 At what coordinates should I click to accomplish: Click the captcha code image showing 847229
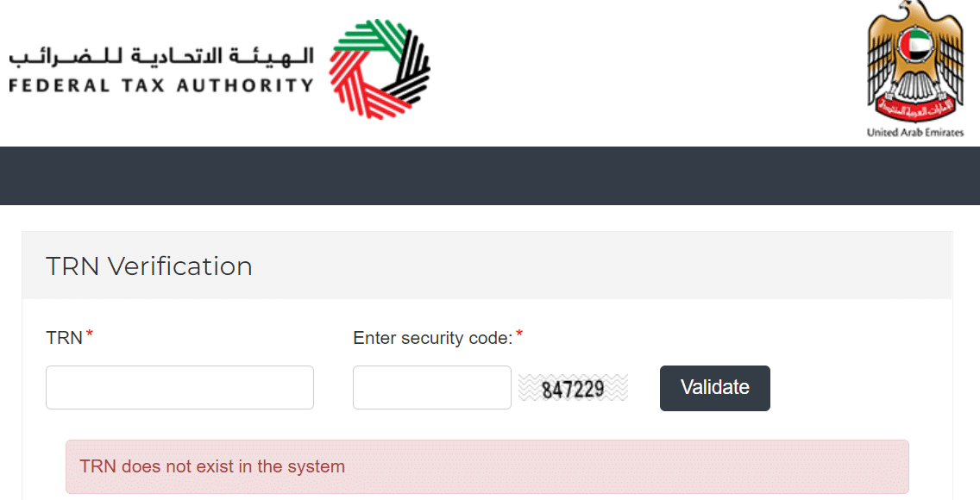[573, 387]
